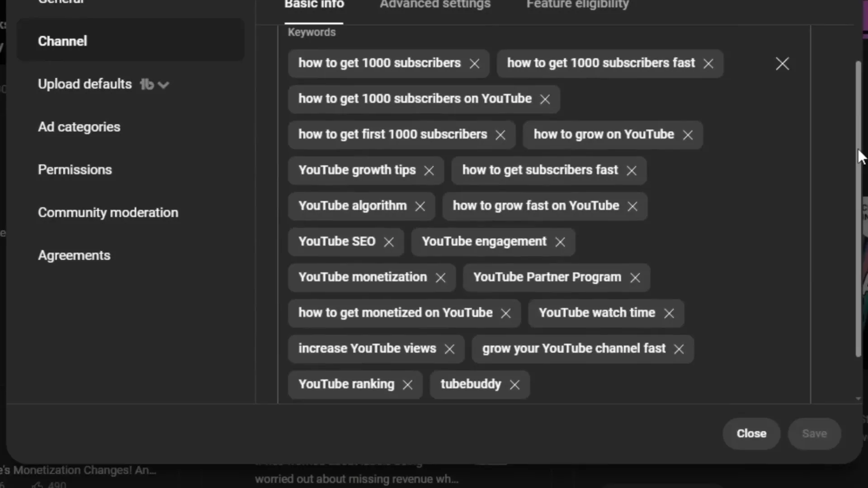Viewport: 868px width, 488px height.
Task: Select Permissions in the sidebar
Action: click(75, 169)
